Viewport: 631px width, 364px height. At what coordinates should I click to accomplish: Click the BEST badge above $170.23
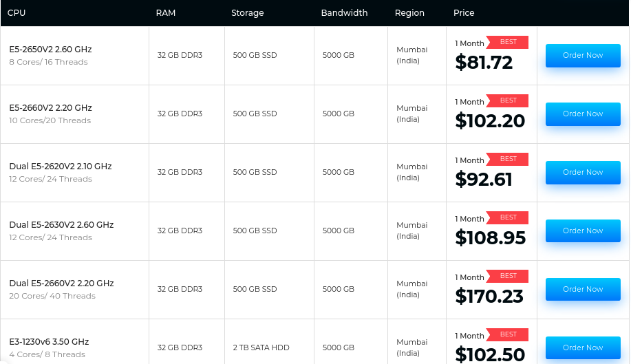click(x=508, y=277)
